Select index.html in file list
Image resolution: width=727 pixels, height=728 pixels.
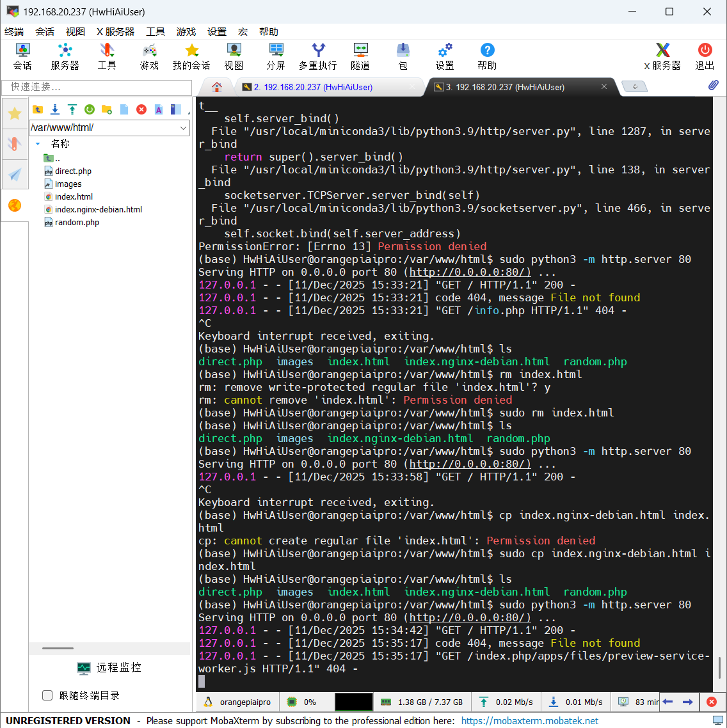pyautogui.click(x=68, y=196)
